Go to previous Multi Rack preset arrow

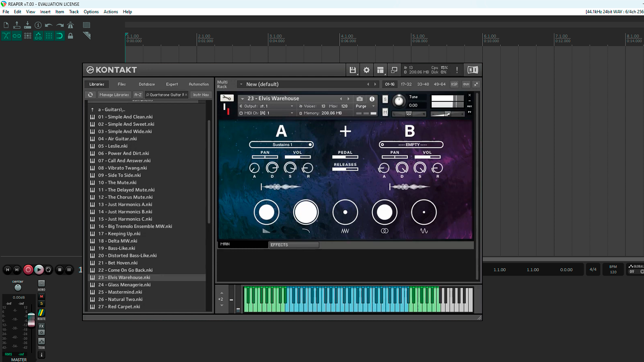click(368, 84)
